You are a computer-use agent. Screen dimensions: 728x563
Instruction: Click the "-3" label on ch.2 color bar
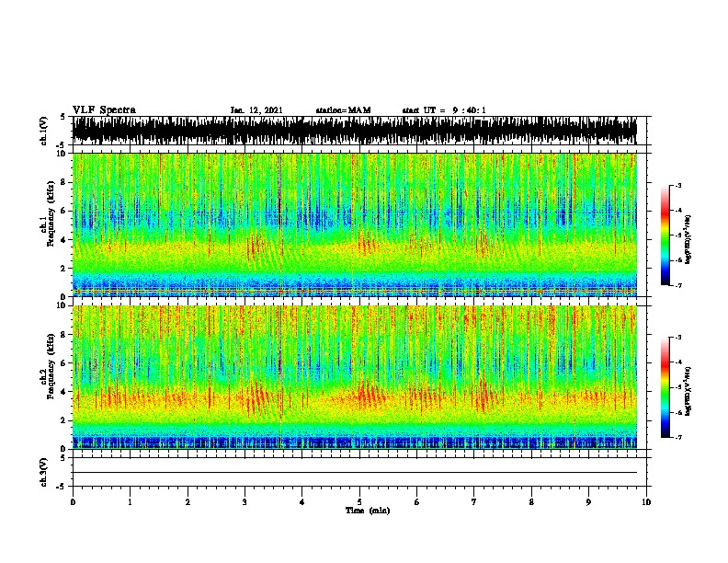(x=677, y=338)
